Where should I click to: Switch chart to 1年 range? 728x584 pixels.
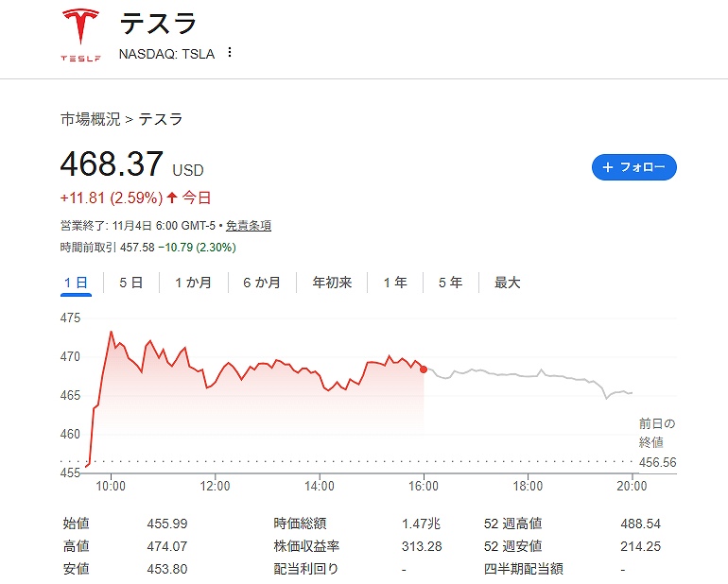395,283
